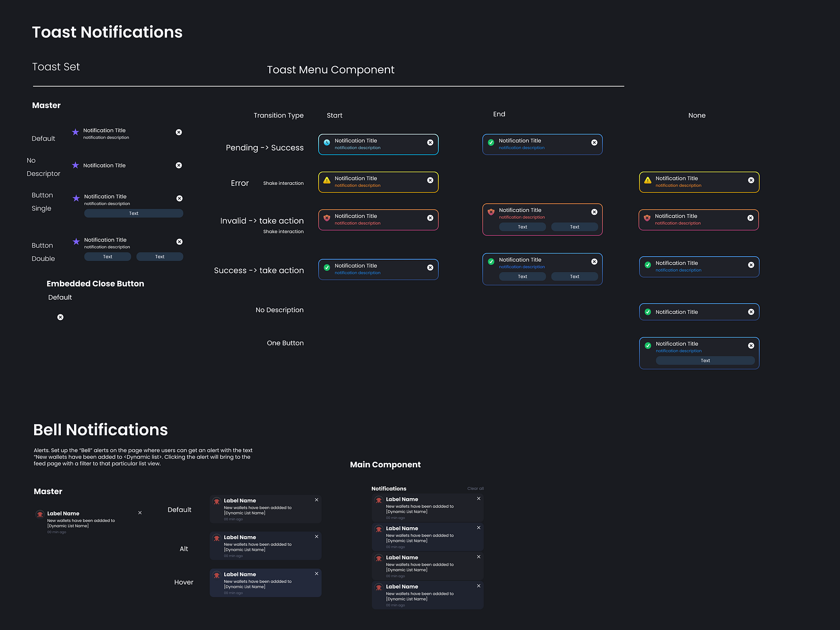
Task: Click the bell icon on the Master bell notification
Action: point(40,514)
